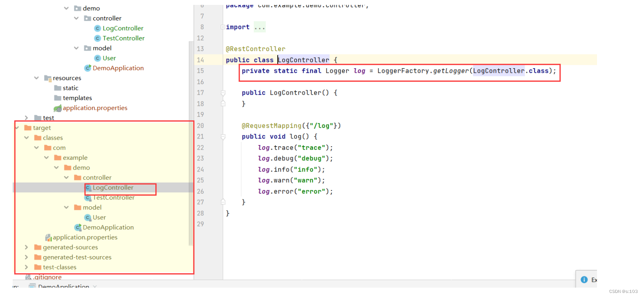The image size is (644, 297).
Task: Fold the log() method at line 21
Action: coord(223,136)
